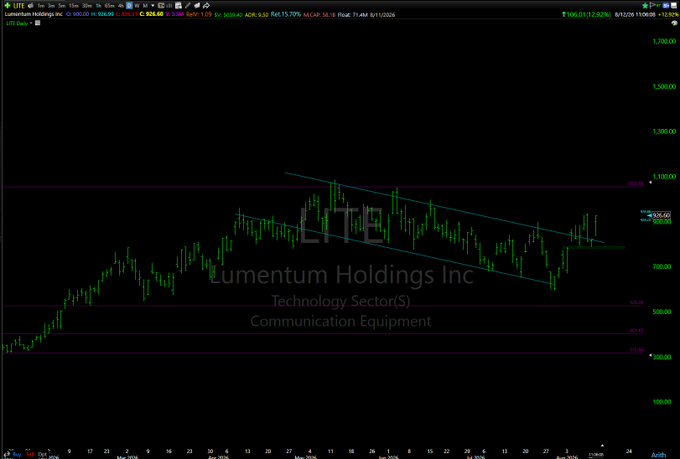This screenshot has width=680, height=459.
Task: Click the colorful chart settings icon
Action: coord(674,23)
